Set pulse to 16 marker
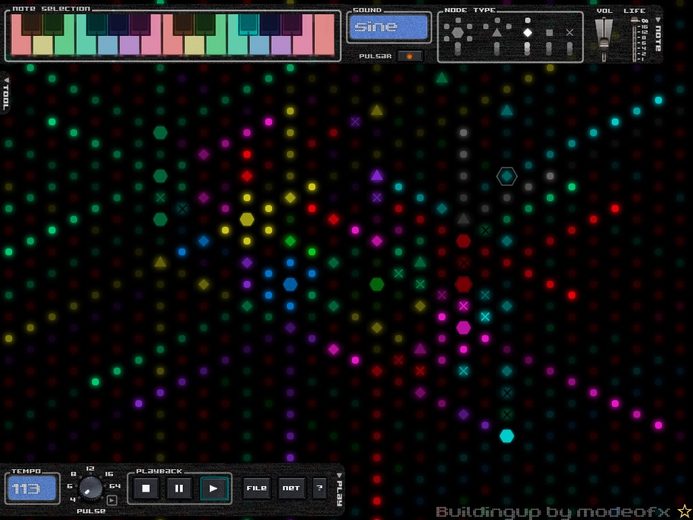 (x=109, y=474)
